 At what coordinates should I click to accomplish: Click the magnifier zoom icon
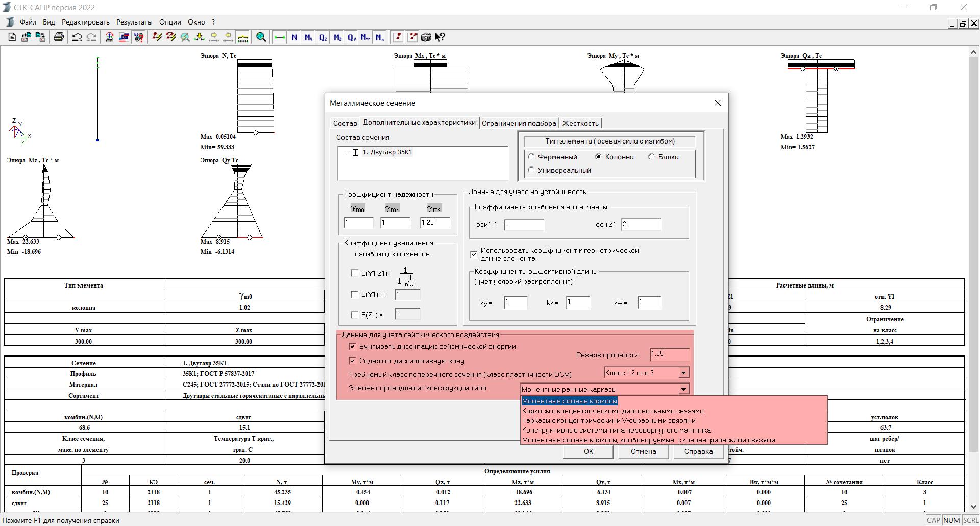[261, 37]
